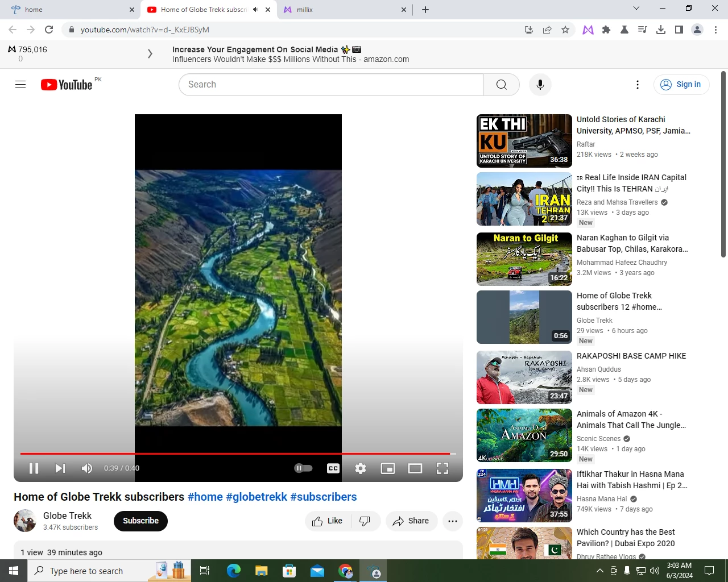Open more actions ellipsis below video
Screen dimensions: 728x582
[x=453, y=521]
